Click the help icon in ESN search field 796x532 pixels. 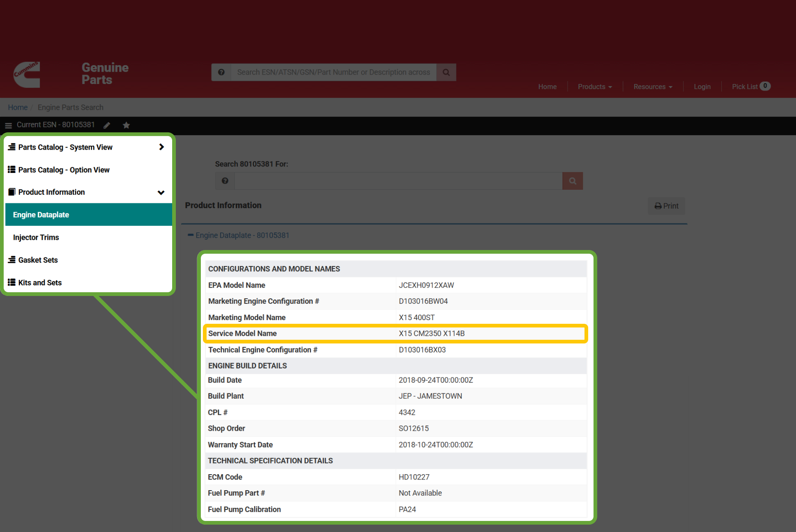tap(225, 181)
